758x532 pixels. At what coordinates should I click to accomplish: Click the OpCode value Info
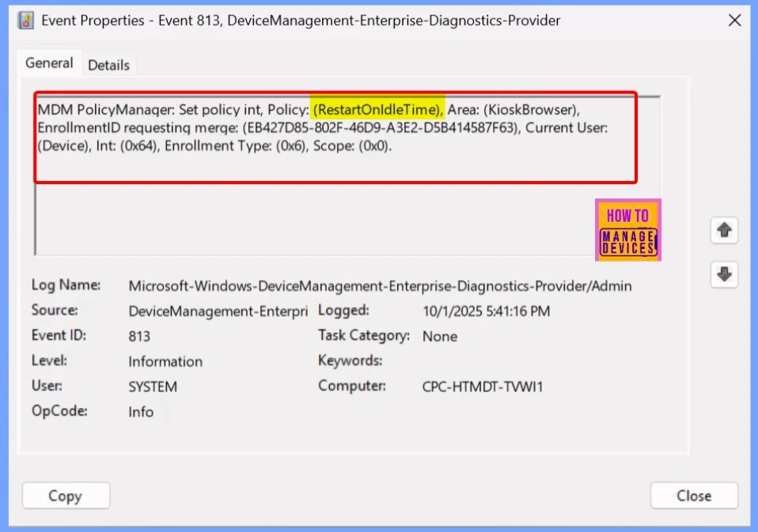pyautogui.click(x=141, y=412)
